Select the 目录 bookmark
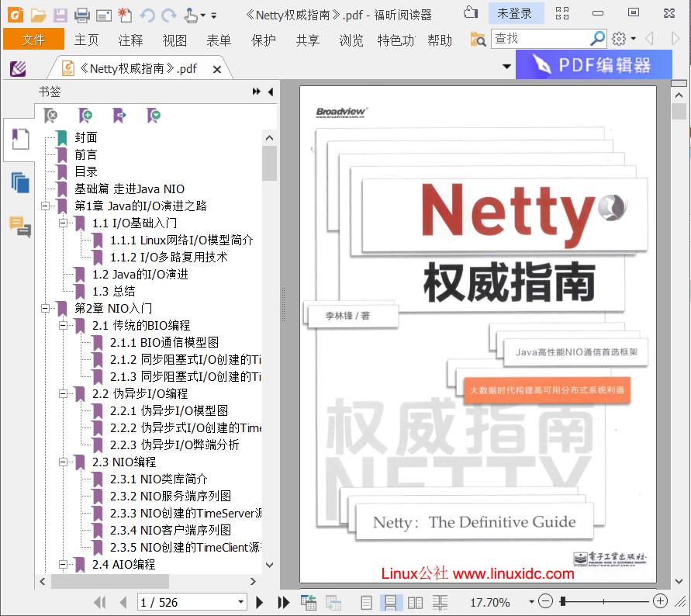 pos(85,171)
